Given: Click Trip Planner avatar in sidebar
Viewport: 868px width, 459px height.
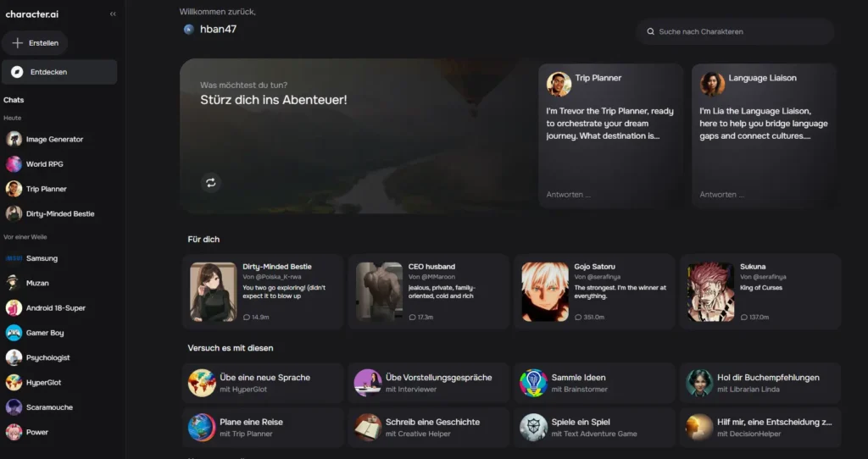Looking at the screenshot, I should point(14,189).
